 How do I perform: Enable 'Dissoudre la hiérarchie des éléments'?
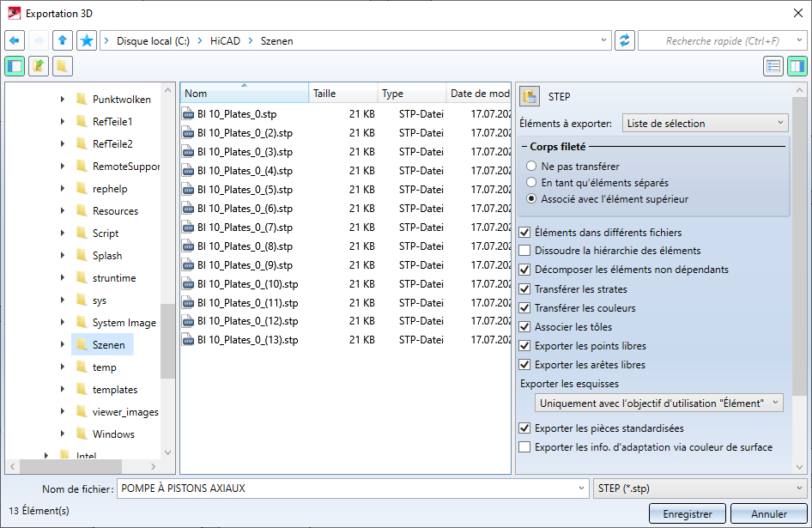pyautogui.click(x=525, y=251)
